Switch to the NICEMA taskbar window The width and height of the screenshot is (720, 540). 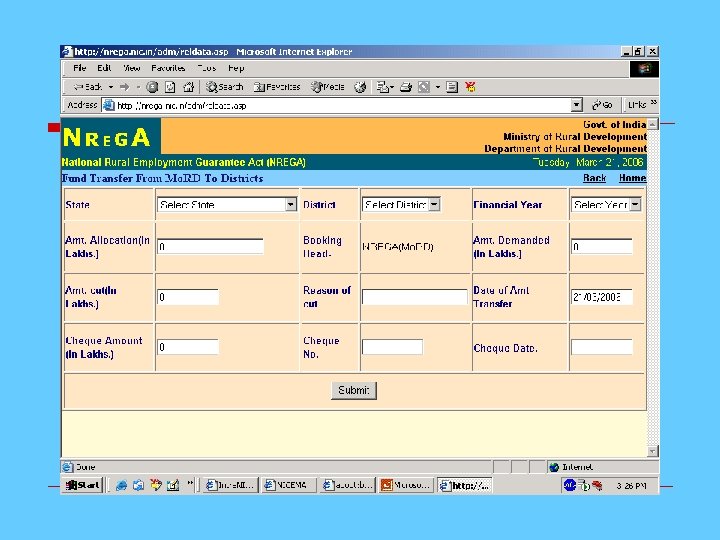coord(288,485)
